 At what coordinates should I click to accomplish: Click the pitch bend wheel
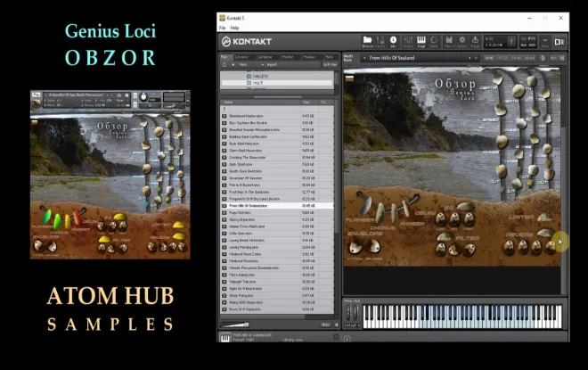[348, 313]
